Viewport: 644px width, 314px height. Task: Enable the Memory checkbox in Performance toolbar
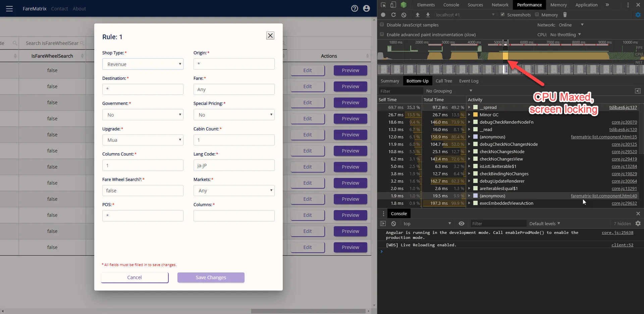(x=537, y=14)
